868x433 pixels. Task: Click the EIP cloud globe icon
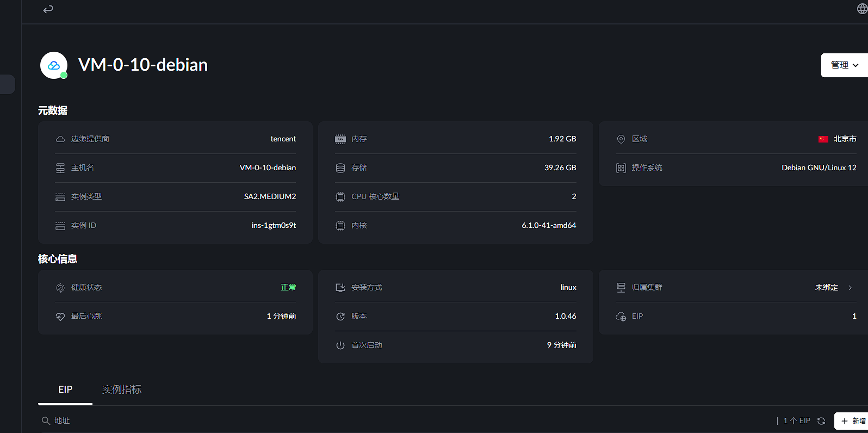tap(621, 317)
